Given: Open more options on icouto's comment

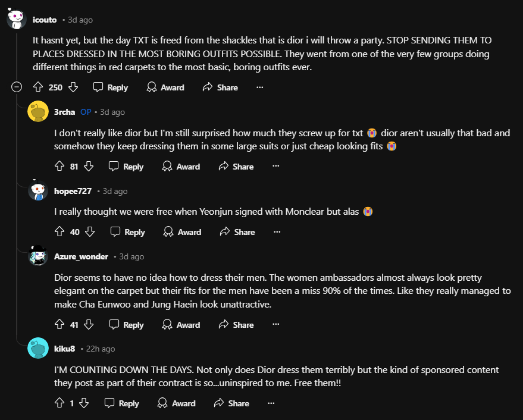Looking at the screenshot, I should (259, 87).
